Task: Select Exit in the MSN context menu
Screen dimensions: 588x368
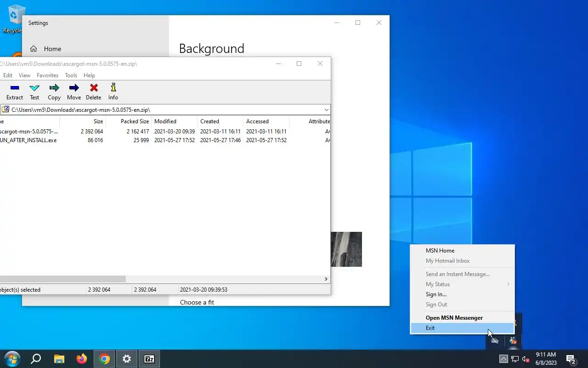Action: (462, 328)
